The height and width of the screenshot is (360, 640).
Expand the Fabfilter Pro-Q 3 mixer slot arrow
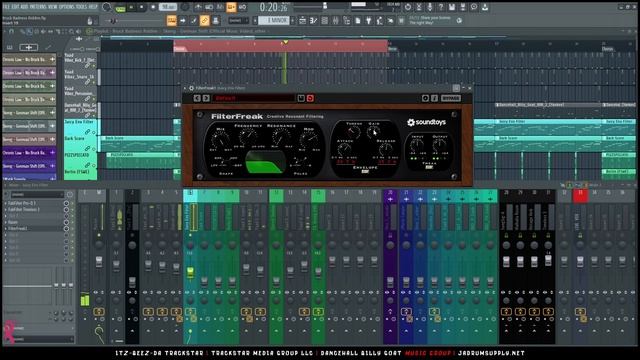(6, 203)
